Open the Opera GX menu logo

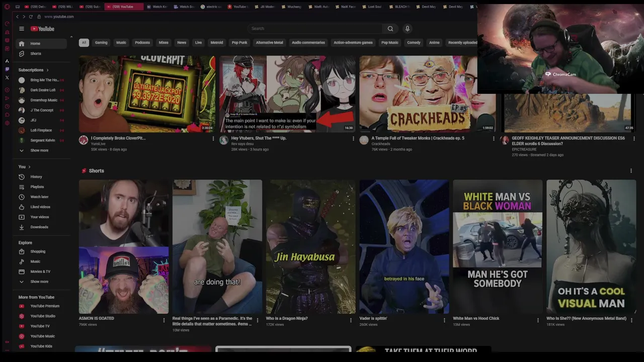[7, 7]
